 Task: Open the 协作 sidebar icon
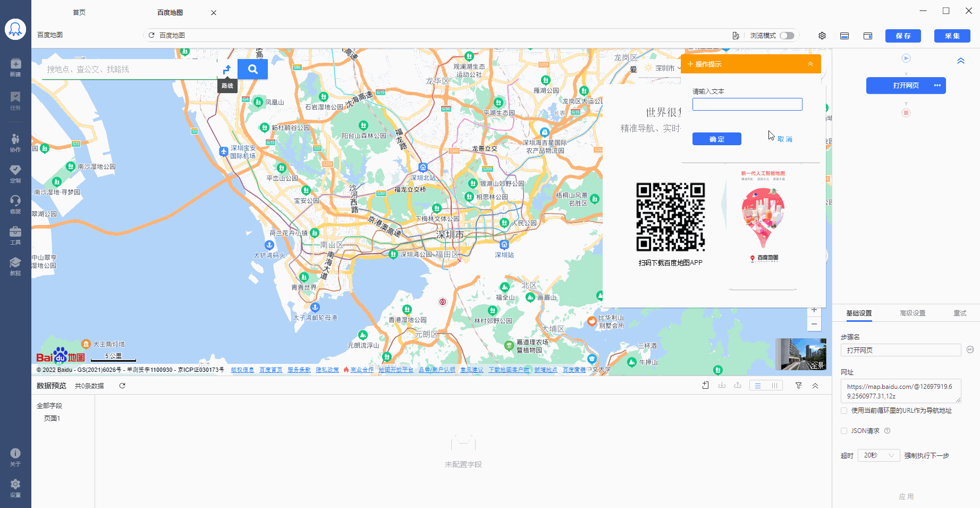pos(15,143)
